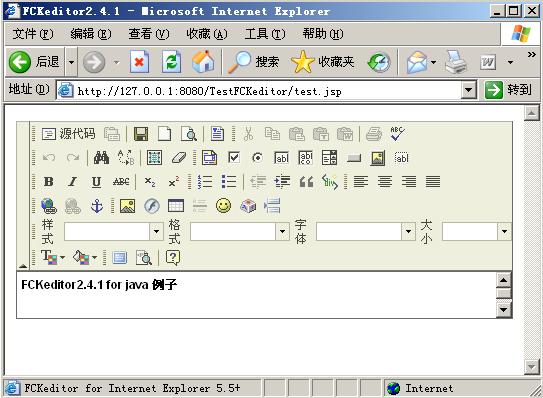Insert an image into content

coord(127,206)
